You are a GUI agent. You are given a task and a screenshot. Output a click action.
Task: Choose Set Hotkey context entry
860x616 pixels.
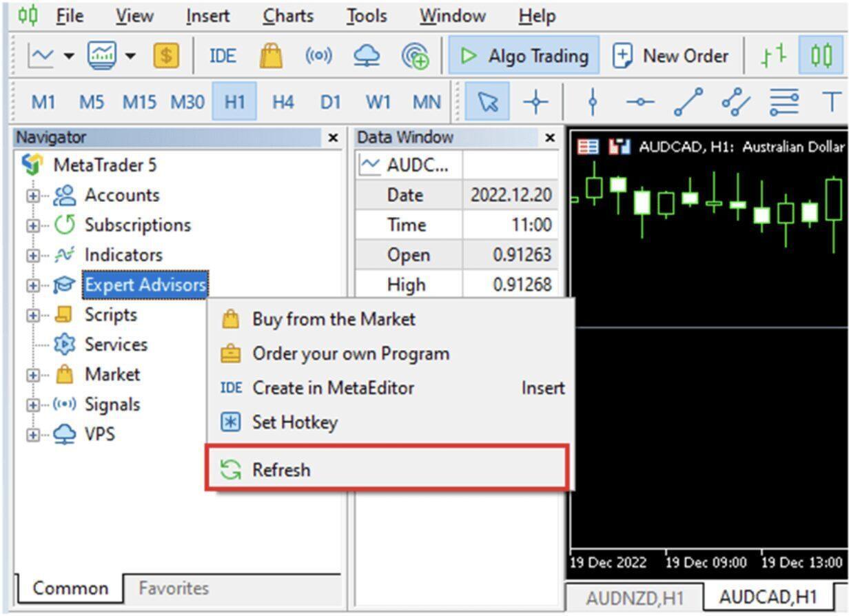pos(390,422)
